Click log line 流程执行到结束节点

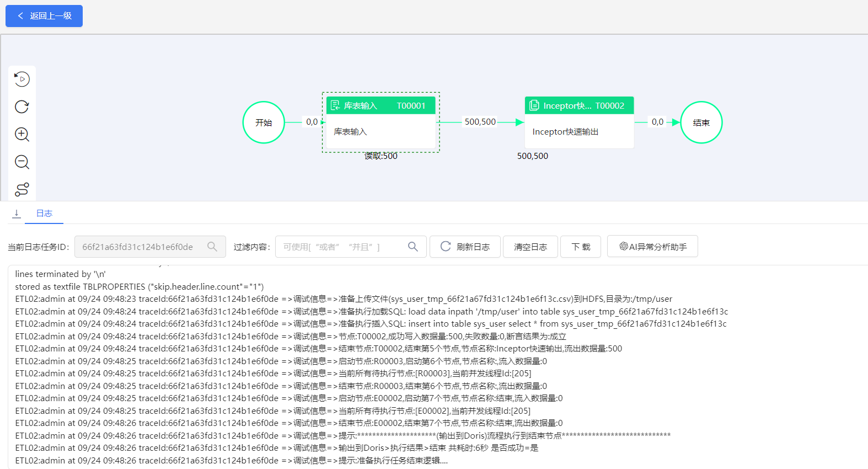click(343, 436)
